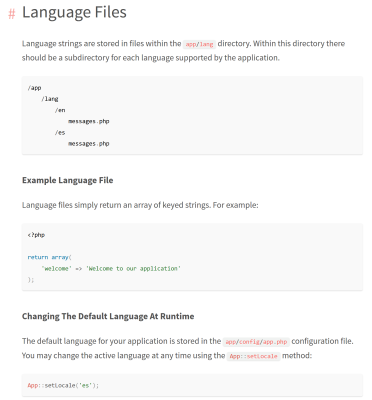
Task: Click the closing ); code line
Action: point(31,280)
